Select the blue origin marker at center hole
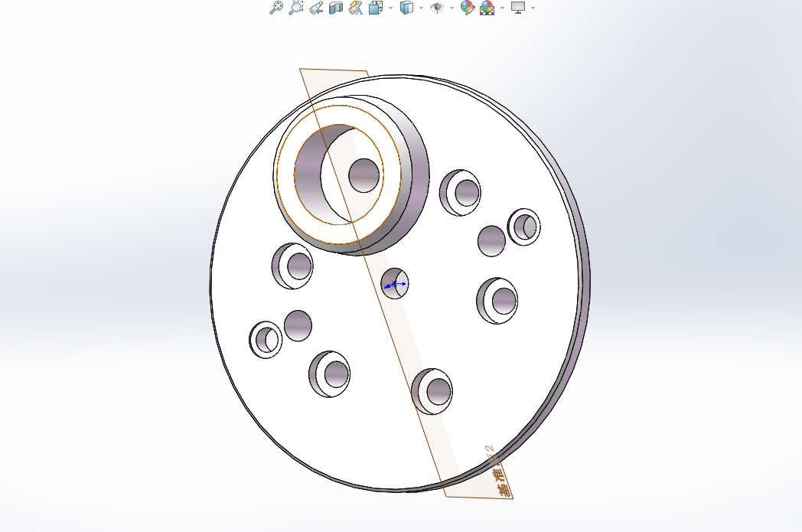The height and width of the screenshot is (532, 802). click(394, 284)
